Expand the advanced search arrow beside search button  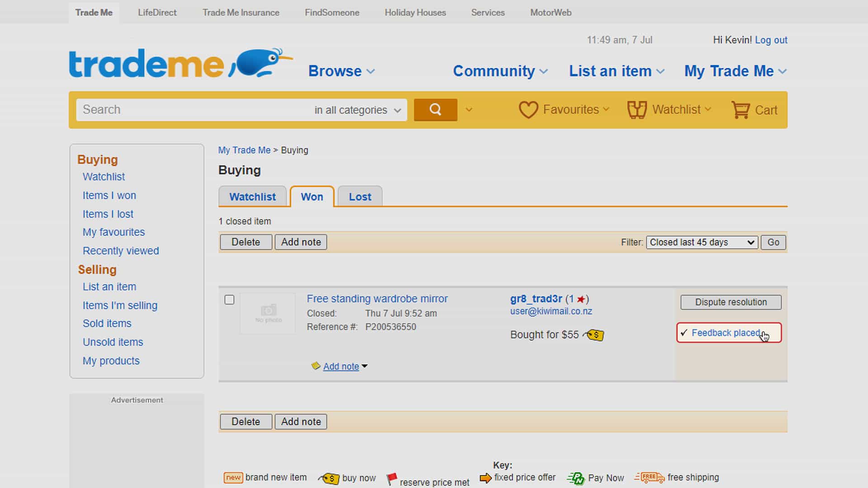coord(469,110)
